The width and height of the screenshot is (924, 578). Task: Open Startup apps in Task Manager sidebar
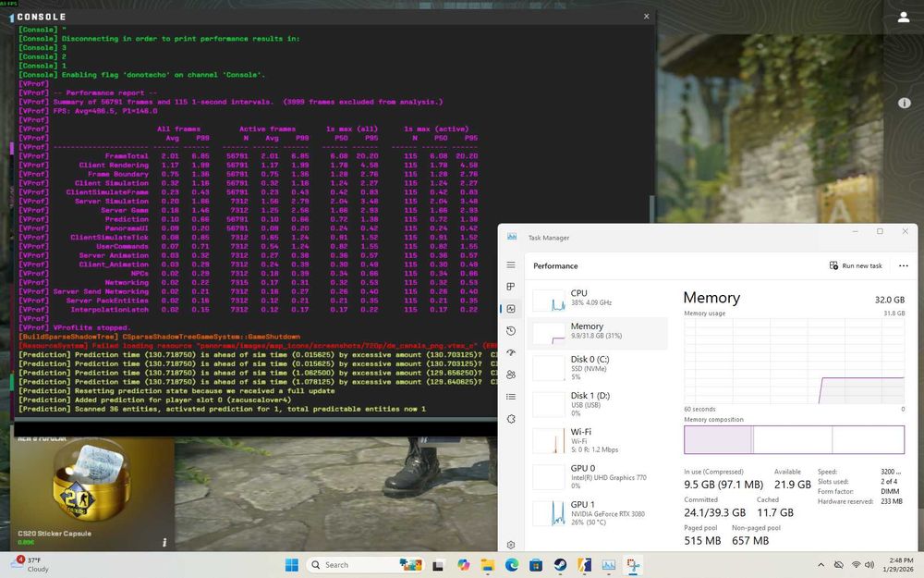point(511,352)
